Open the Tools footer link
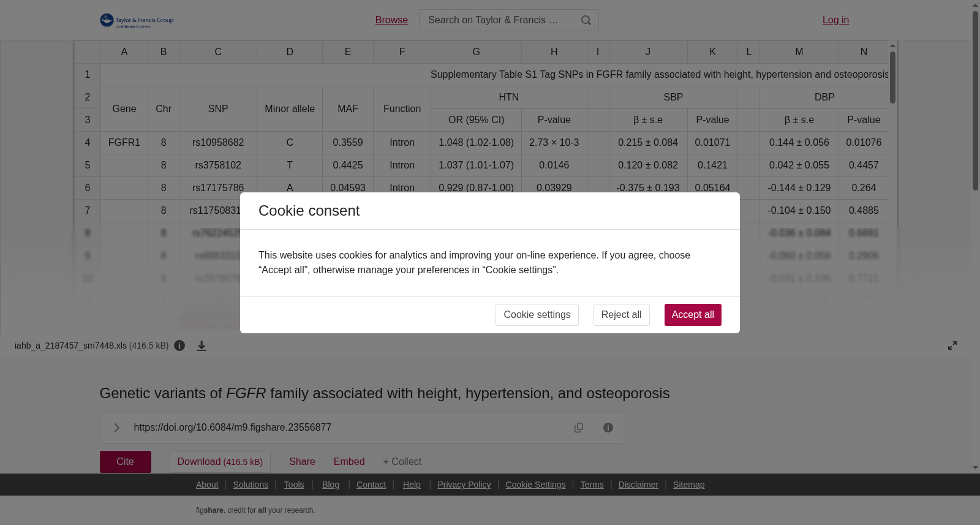Screen dimensions: 980x525 pos(294,485)
